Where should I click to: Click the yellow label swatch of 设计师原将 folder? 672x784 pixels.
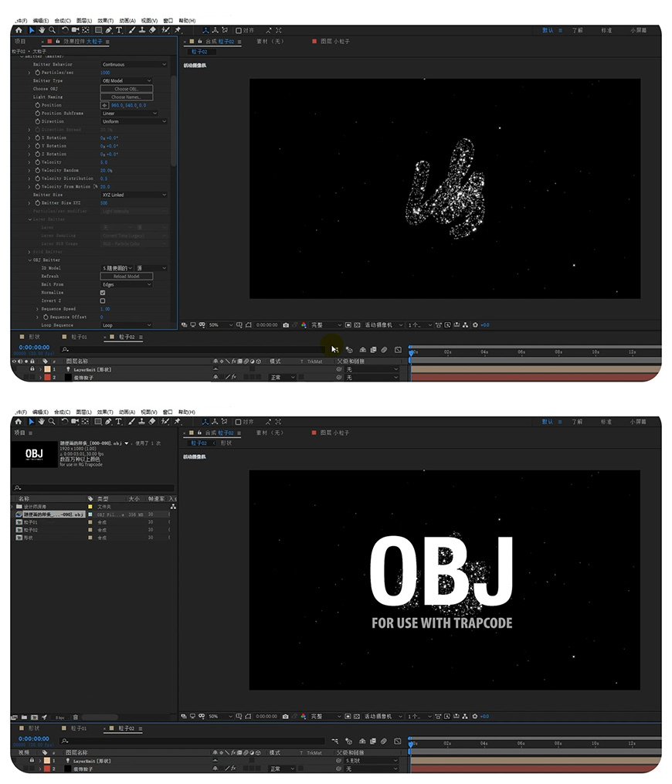(90, 506)
